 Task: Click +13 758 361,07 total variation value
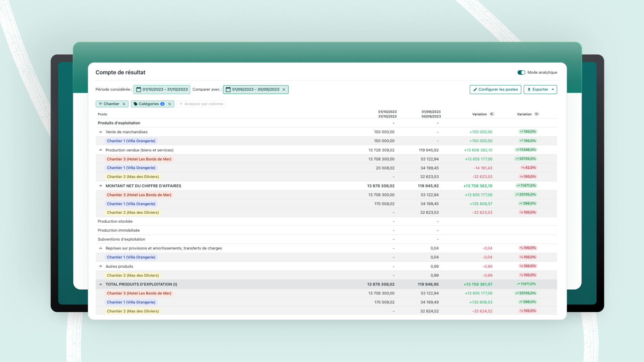coord(478,284)
